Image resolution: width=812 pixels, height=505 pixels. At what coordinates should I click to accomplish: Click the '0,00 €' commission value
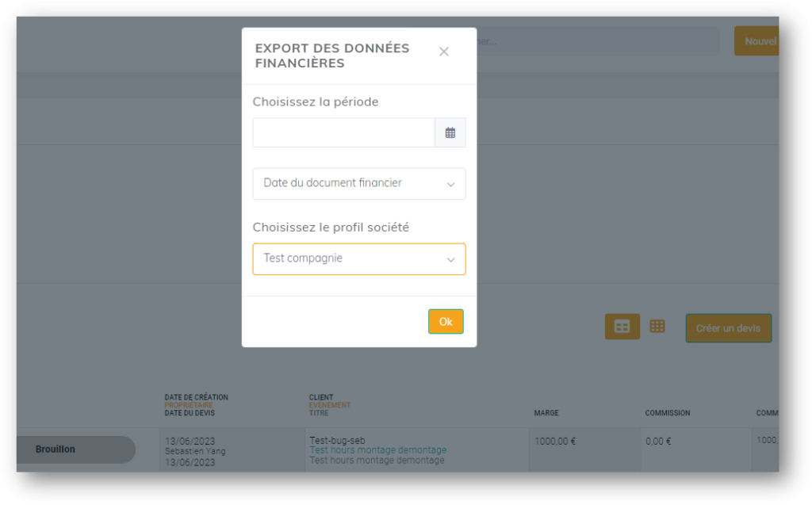click(x=658, y=442)
